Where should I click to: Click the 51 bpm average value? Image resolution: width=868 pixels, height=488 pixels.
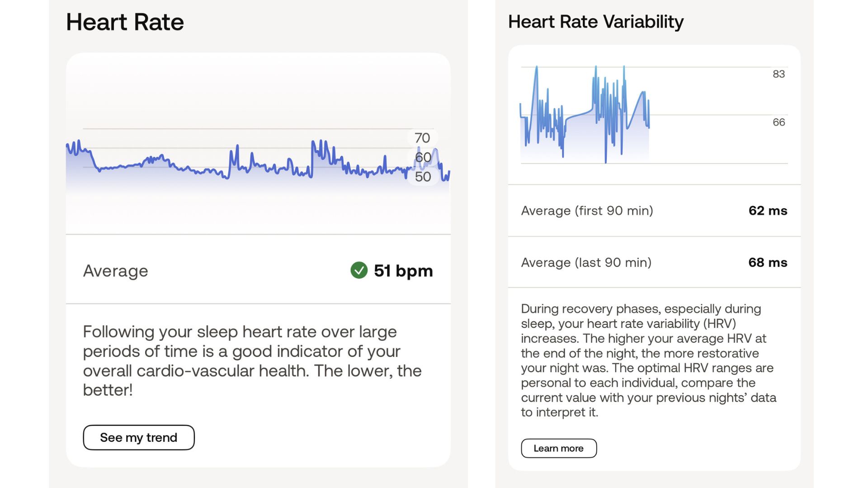coord(403,271)
